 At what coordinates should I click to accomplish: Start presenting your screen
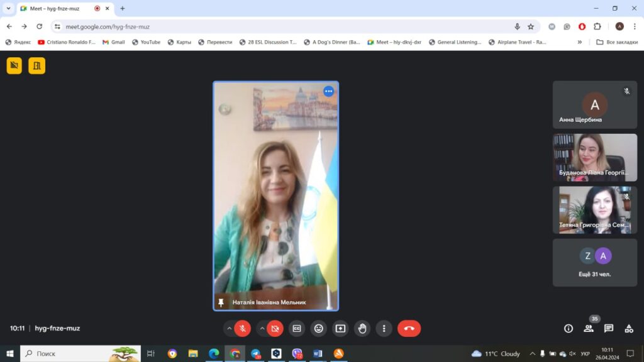point(340,328)
